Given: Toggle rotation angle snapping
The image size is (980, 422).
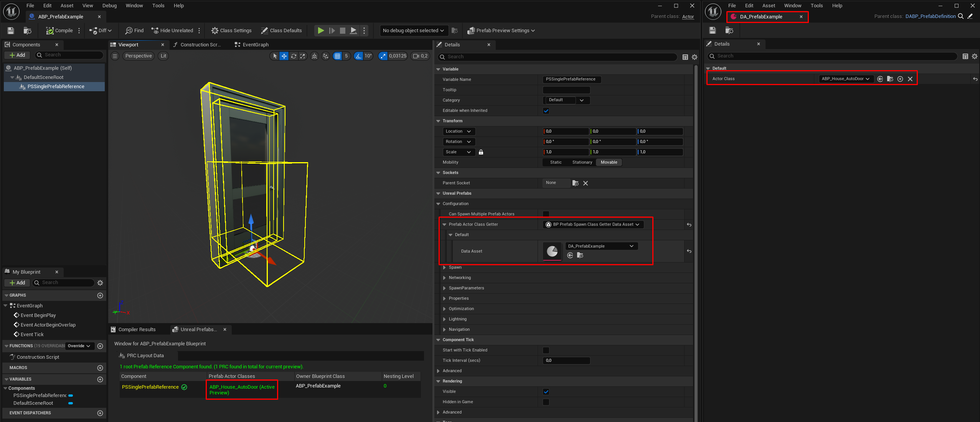Looking at the screenshot, I should coord(358,56).
